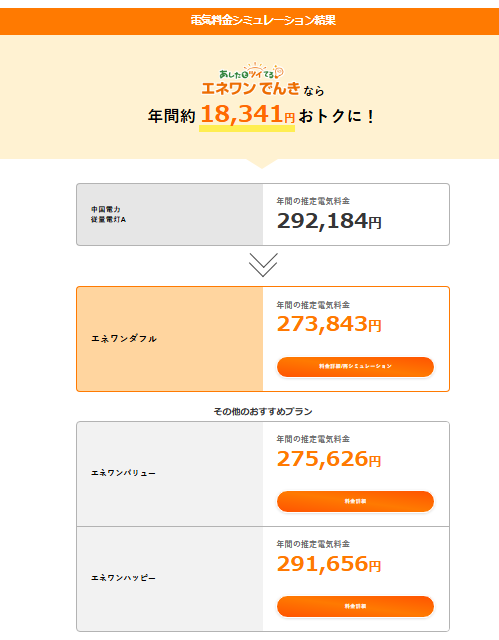Screen dimensions: 499x640
Task: Open 料金詳細 button for エネワンバリュー plan
Action: coord(355,501)
